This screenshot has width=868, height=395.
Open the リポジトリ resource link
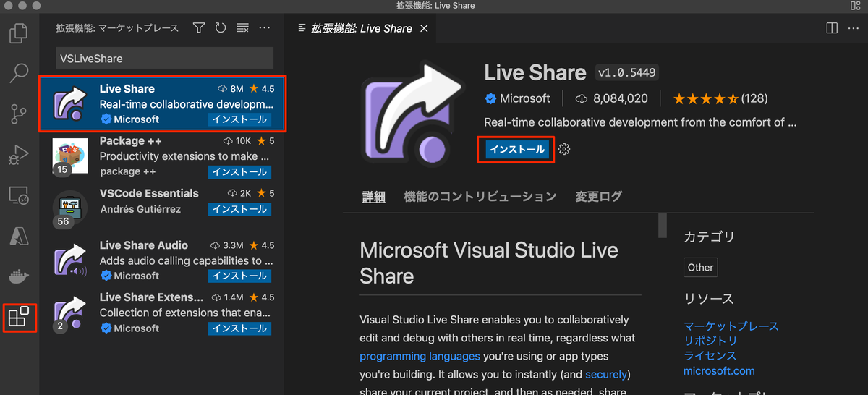tap(711, 341)
